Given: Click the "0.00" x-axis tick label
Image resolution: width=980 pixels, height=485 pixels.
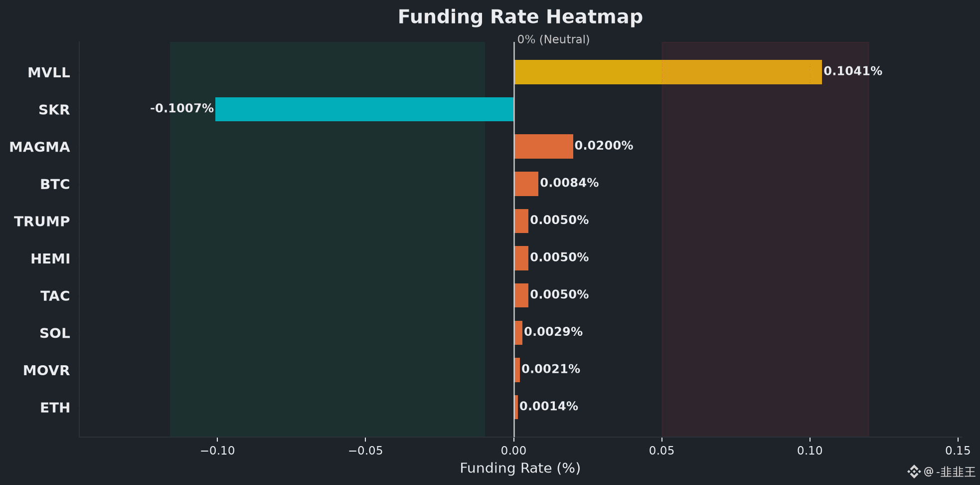Looking at the screenshot, I should (514, 451).
